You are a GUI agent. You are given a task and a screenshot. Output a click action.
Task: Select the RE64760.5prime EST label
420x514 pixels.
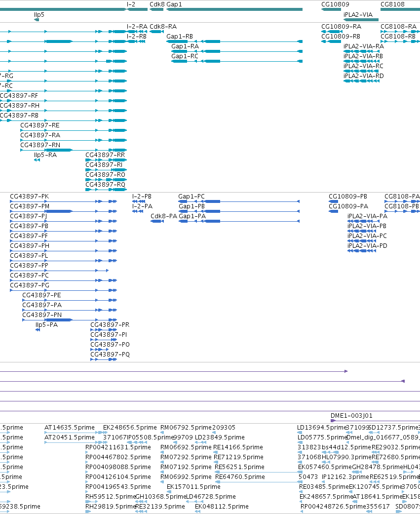[240, 476]
